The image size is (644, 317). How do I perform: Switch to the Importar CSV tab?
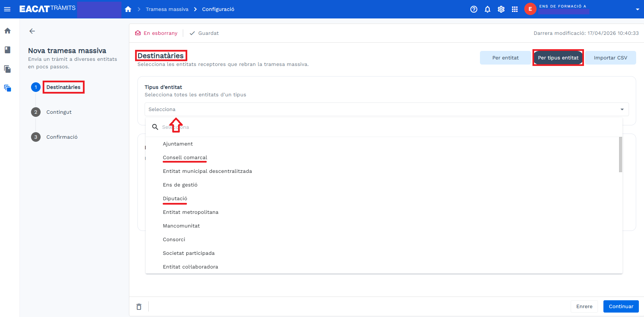pos(610,58)
